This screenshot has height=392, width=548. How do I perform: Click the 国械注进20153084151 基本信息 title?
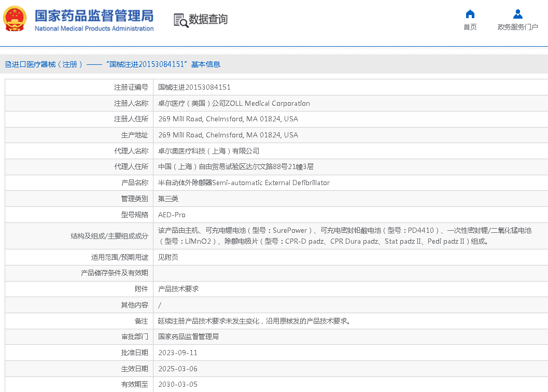point(163,64)
